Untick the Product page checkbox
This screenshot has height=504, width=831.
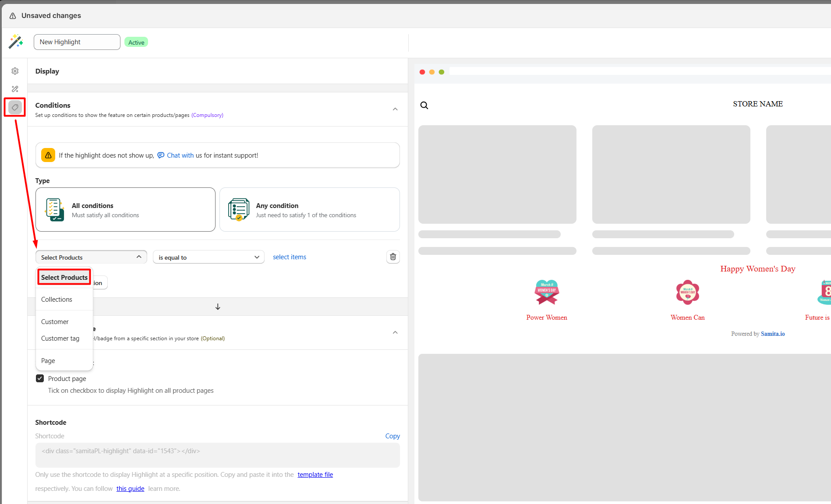coord(40,378)
